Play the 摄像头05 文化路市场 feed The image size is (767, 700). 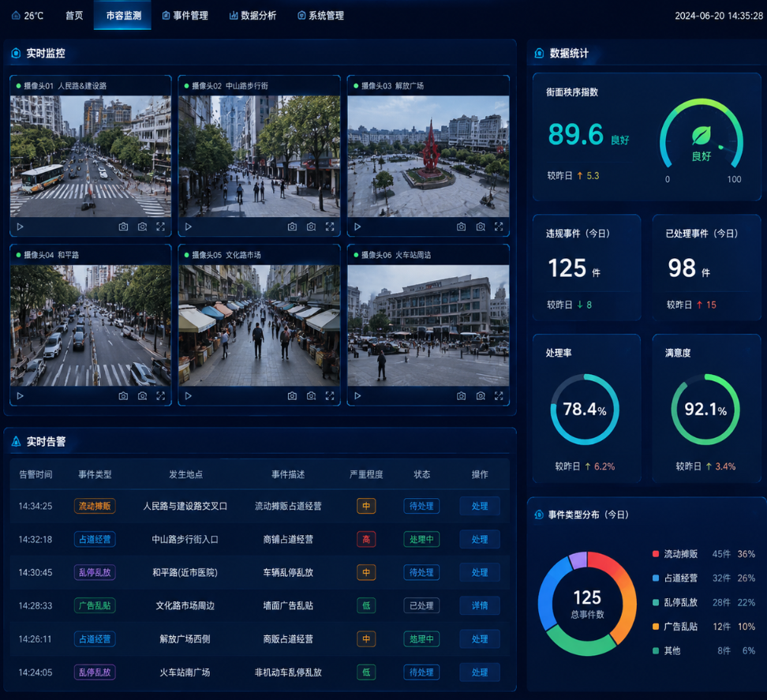click(x=189, y=395)
